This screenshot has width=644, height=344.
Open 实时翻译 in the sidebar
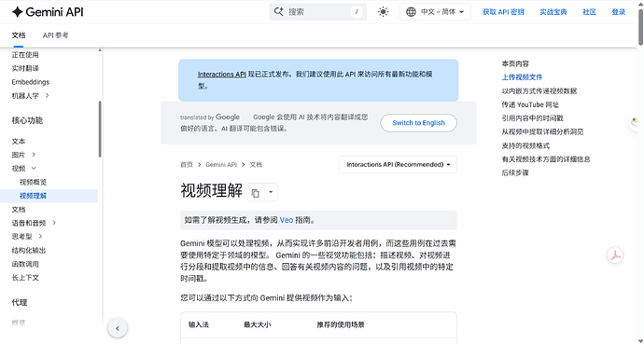tap(25, 68)
